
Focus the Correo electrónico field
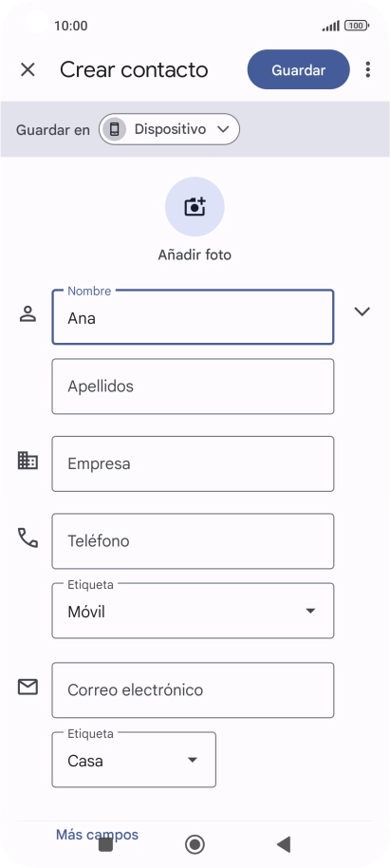point(193,690)
